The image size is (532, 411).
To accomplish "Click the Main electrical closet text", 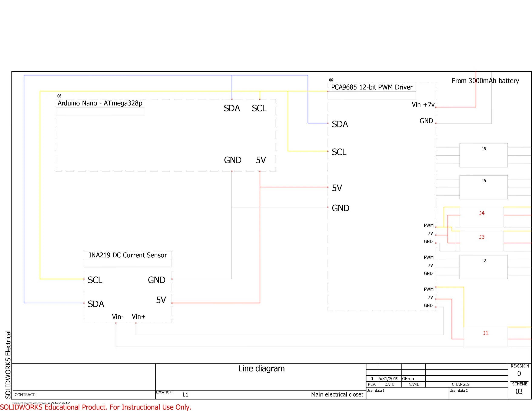I will click(337, 394).
